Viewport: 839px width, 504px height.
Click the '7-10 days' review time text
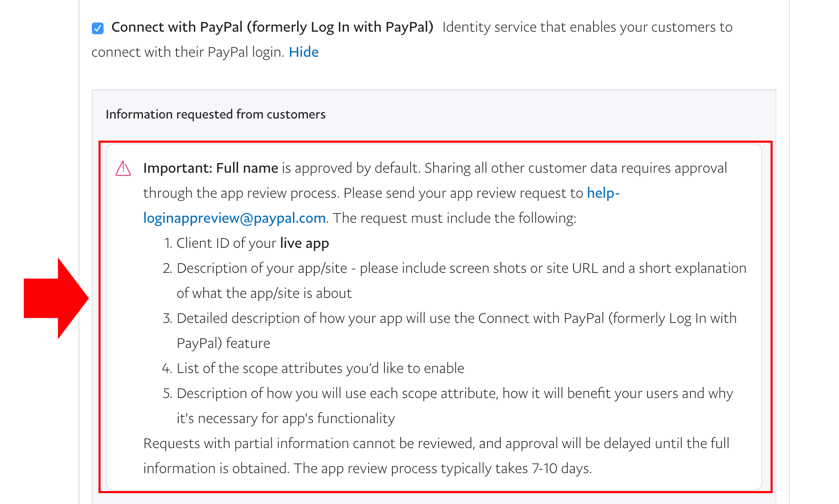pos(561,469)
